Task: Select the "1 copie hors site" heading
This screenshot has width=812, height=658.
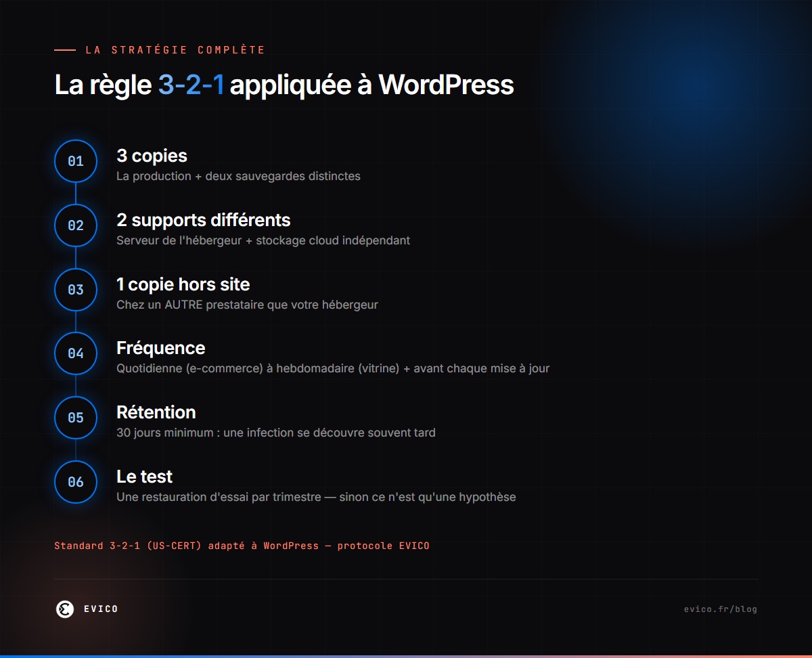Action: tap(183, 284)
